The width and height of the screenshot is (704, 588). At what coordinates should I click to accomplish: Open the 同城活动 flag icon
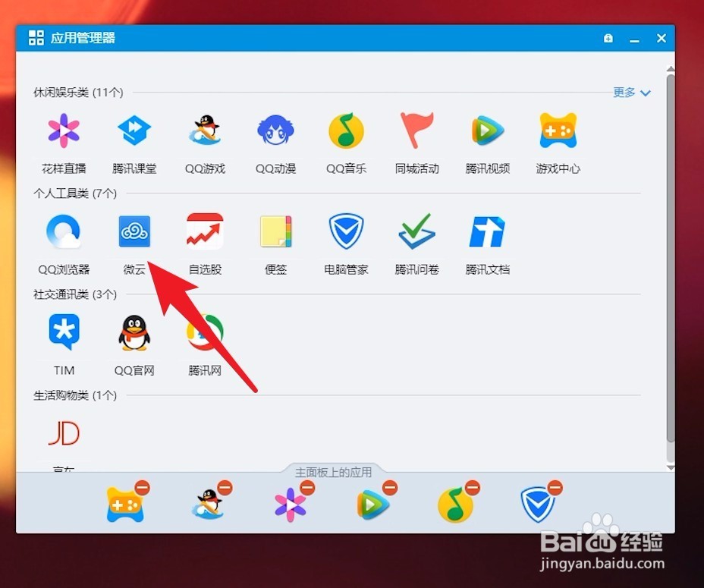tap(416, 130)
